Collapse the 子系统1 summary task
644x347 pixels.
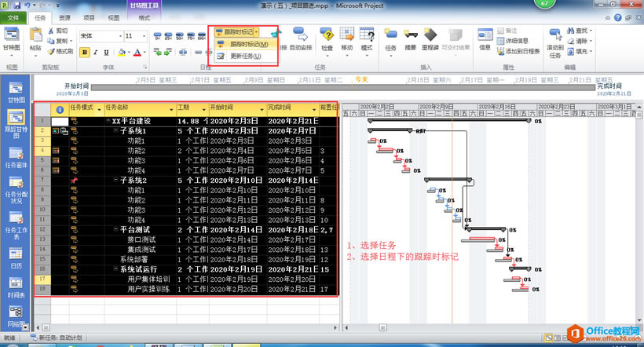coord(115,131)
